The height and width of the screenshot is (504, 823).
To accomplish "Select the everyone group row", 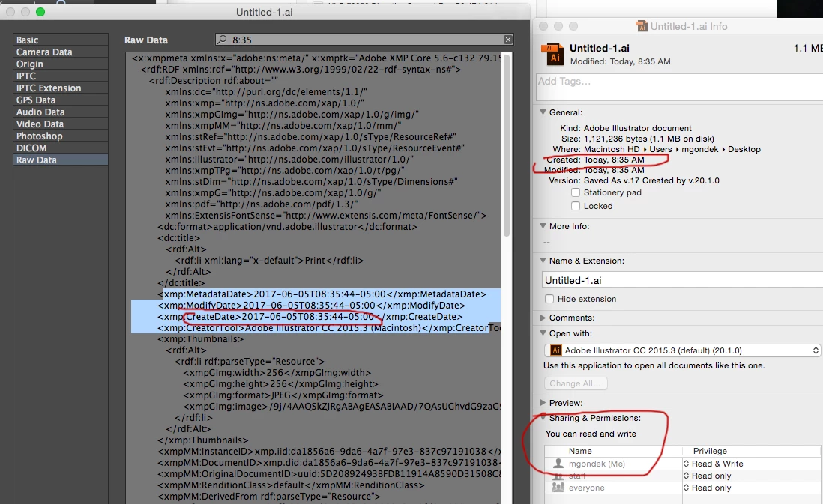I will pos(682,488).
